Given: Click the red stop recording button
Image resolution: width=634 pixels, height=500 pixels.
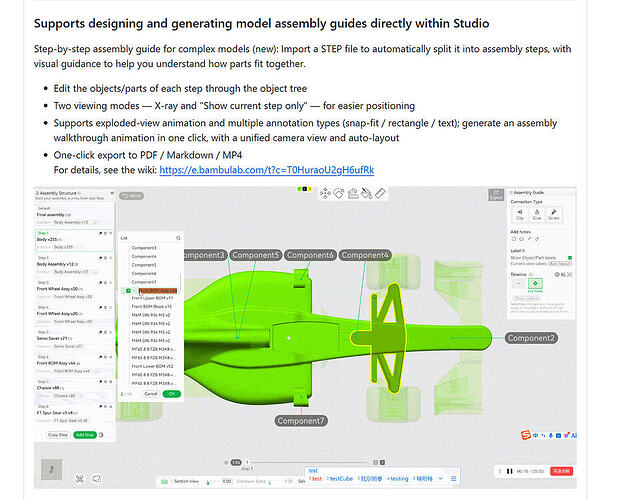Looking at the screenshot, I should click(562, 471).
